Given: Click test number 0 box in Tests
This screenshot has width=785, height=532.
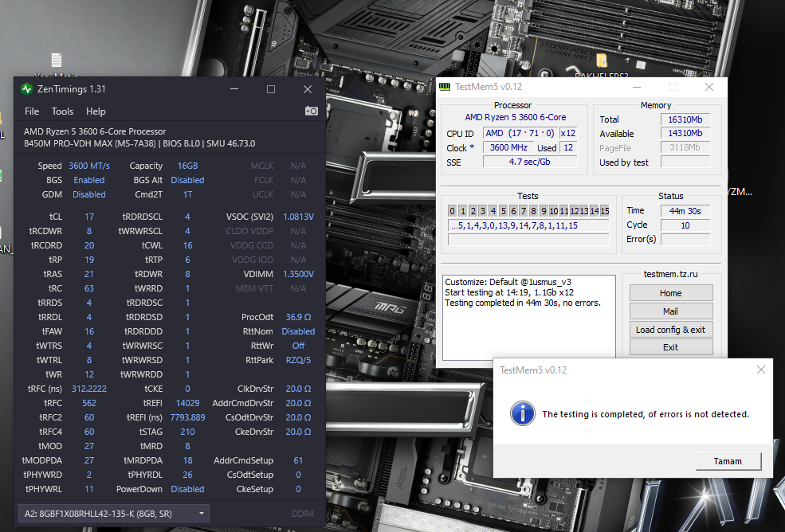Looking at the screenshot, I should 452,211.
